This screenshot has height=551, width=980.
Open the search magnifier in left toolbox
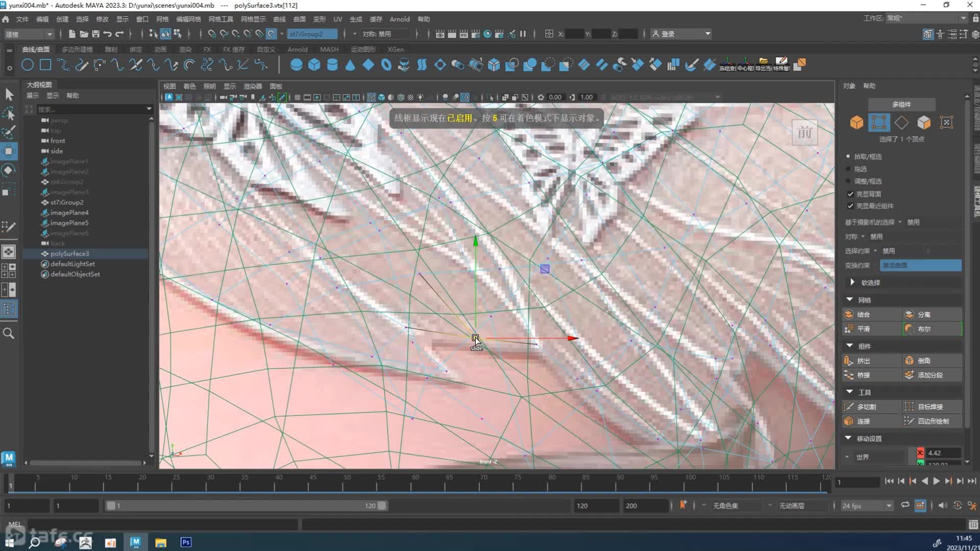point(9,333)
